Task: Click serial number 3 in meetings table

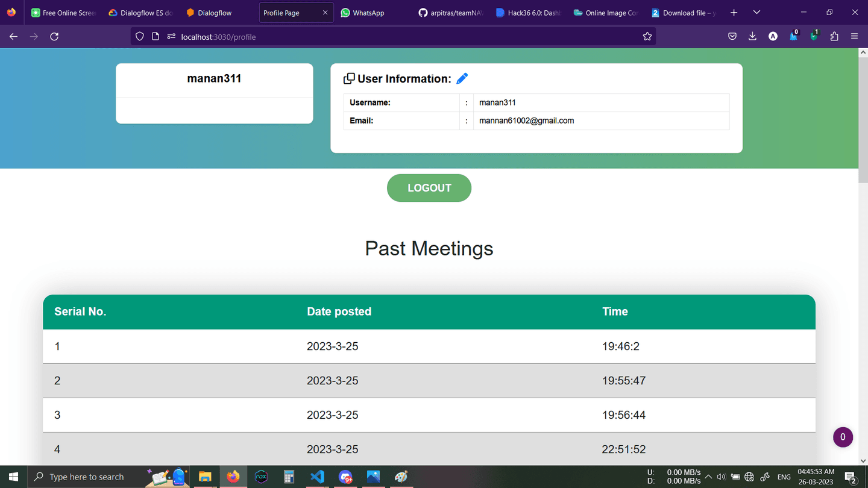Action: [x=57, y=415]
